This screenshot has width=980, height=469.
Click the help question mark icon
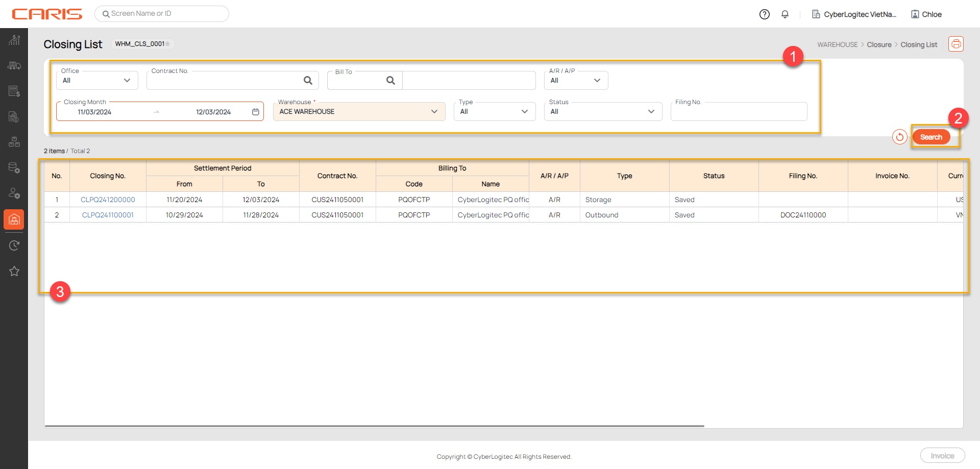pyautogui.click(x=764, y=14)
